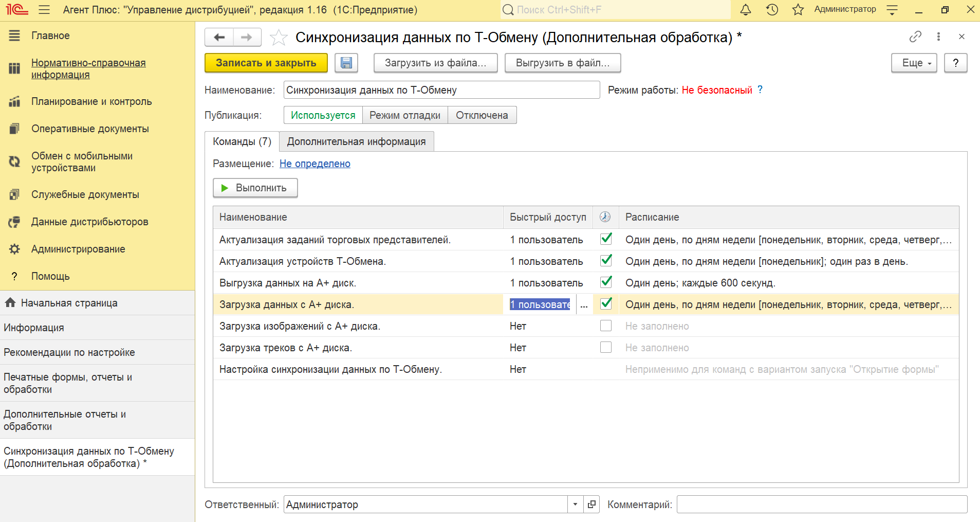The width and height of the screenshot is (980, 522).
Task: Click Загрузить из файла... button
Action: 436,63
